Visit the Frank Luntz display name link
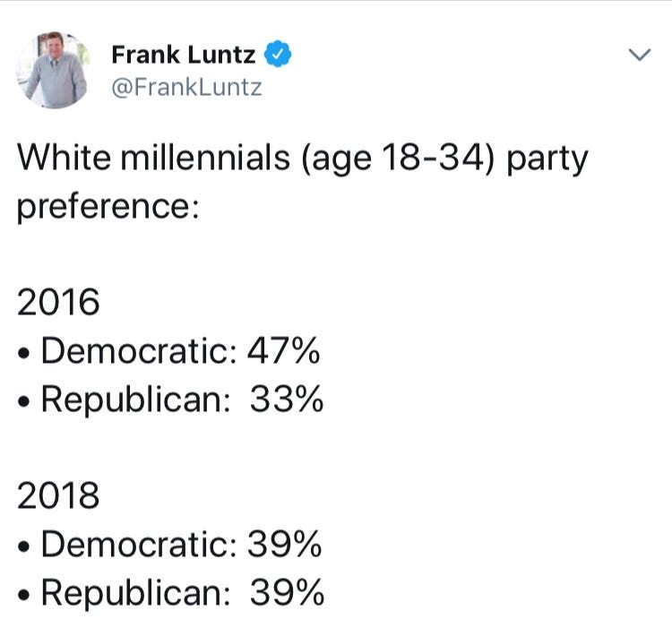 184,55
